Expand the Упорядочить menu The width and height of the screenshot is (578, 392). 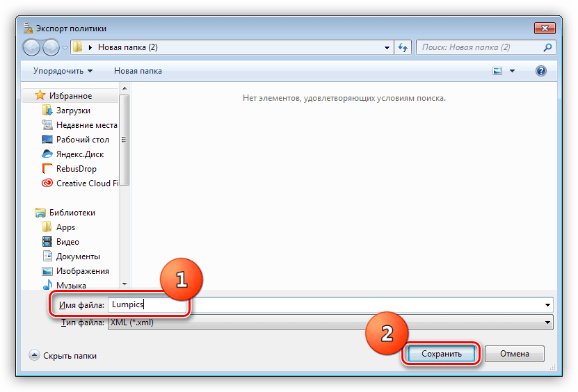coord(63,71)
